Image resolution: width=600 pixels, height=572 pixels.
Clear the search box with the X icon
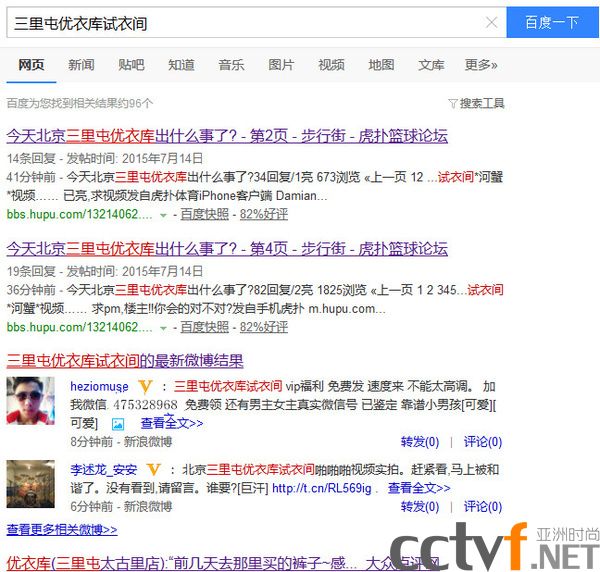[x=491, y=23]
